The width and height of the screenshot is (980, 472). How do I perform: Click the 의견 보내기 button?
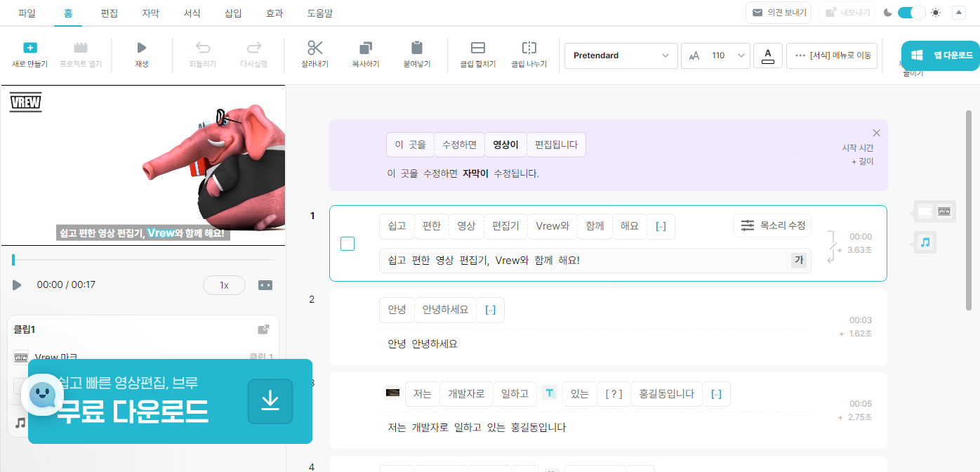coord(779,13)
